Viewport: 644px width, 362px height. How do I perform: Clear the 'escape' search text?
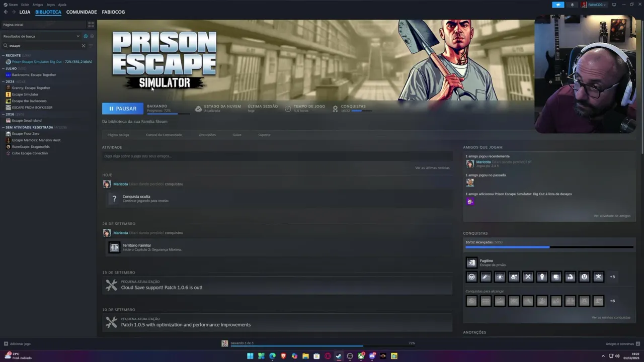84,46
